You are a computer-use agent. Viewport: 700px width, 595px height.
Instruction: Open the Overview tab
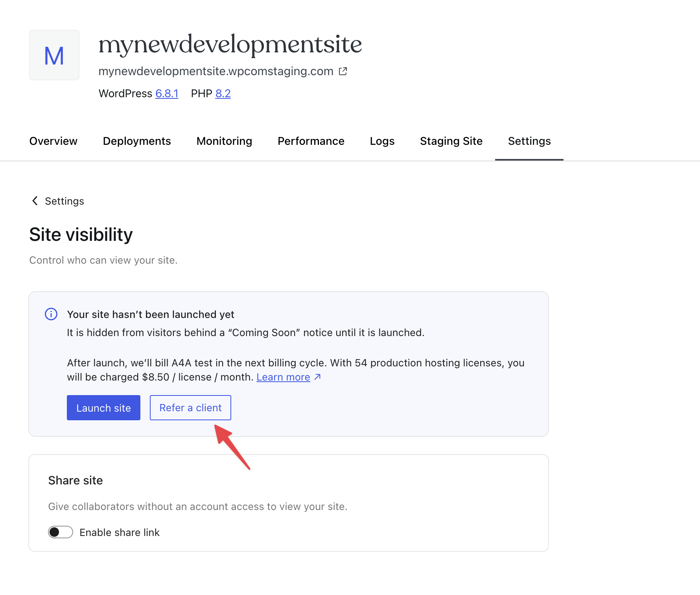[53, 141]
